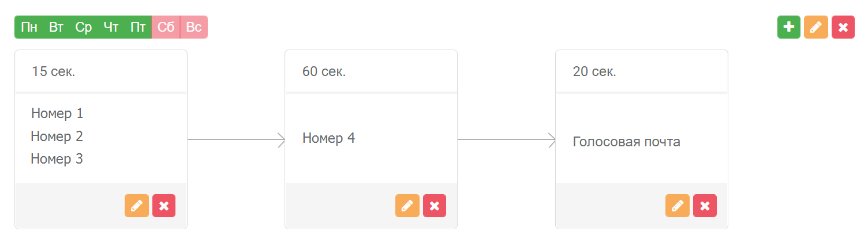Click the Голосовая почта entry
This screenshot has width=868, height=250.
click(x=626, y=142)
